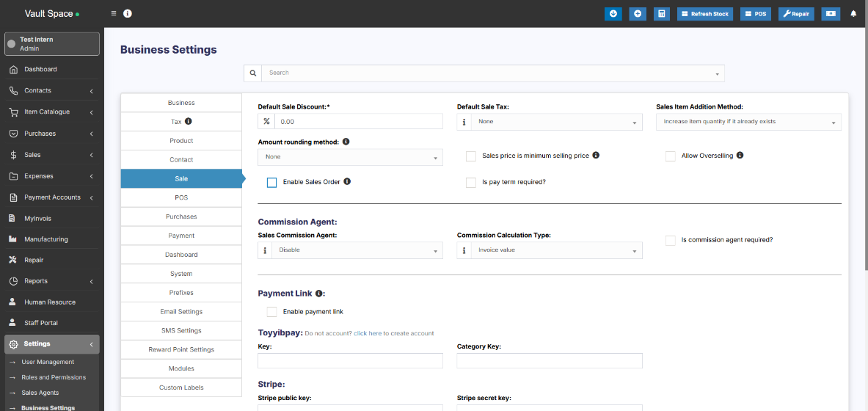Click the Allow Overselling info icon
The width and height of the screenshot is (868, 411).
[740, 156]
